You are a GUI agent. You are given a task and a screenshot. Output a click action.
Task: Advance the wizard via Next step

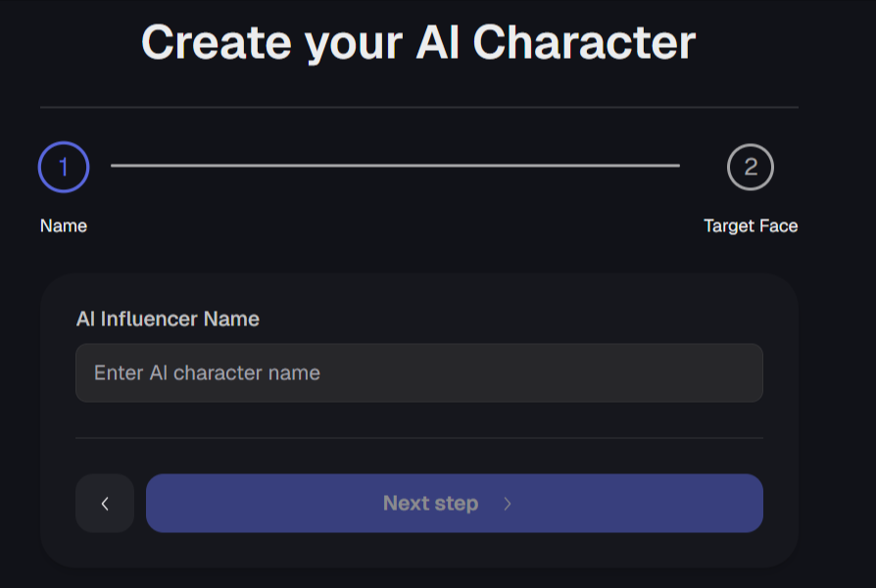[454, 503]
